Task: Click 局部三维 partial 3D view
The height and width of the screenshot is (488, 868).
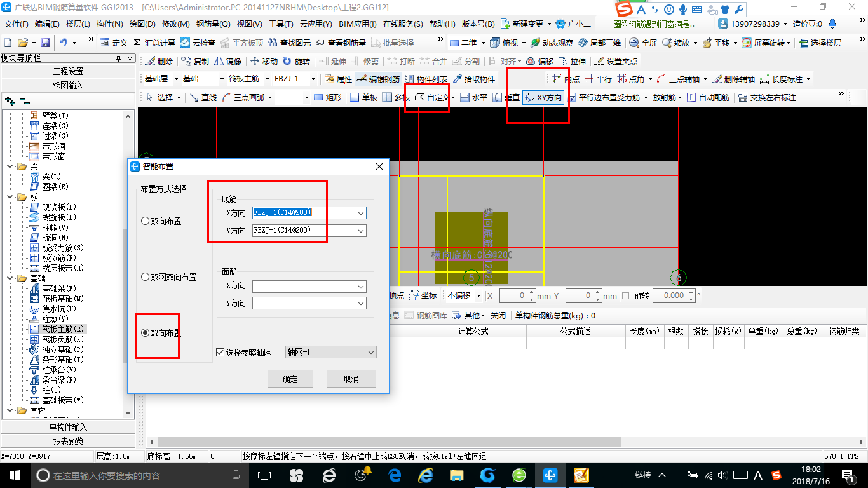Action: point(599,43)
